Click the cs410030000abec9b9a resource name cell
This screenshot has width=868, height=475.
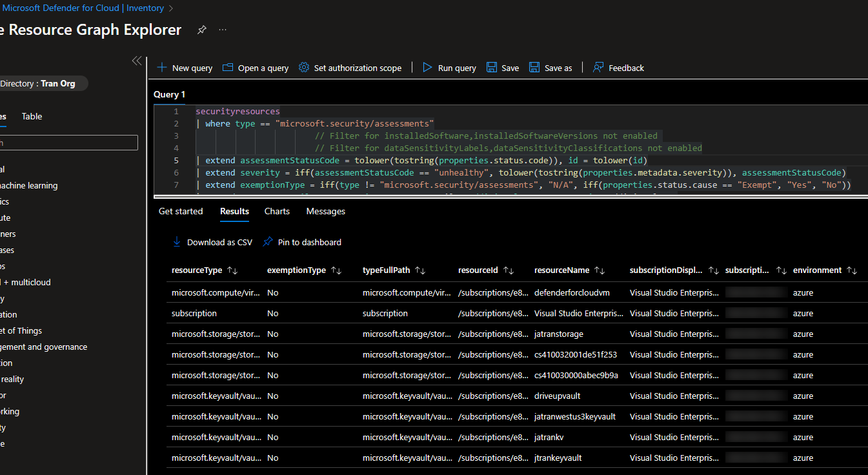pyautogui.click(x=576, y=375)
